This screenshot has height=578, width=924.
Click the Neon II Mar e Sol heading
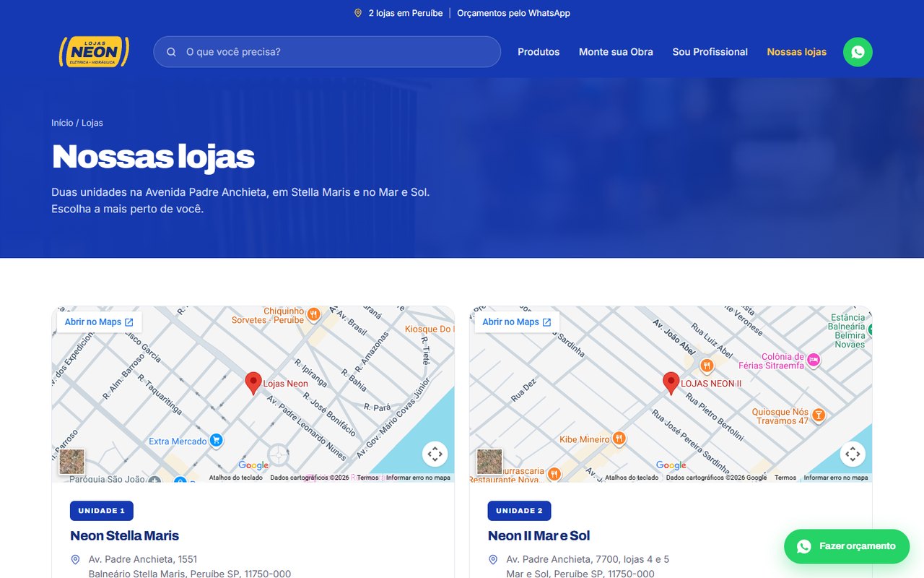539,535
